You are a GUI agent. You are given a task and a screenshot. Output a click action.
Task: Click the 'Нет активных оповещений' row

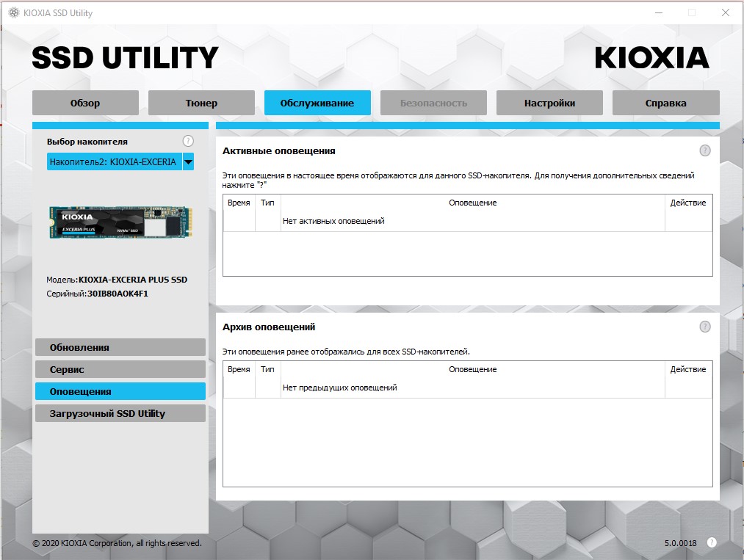tap(467, 221)
